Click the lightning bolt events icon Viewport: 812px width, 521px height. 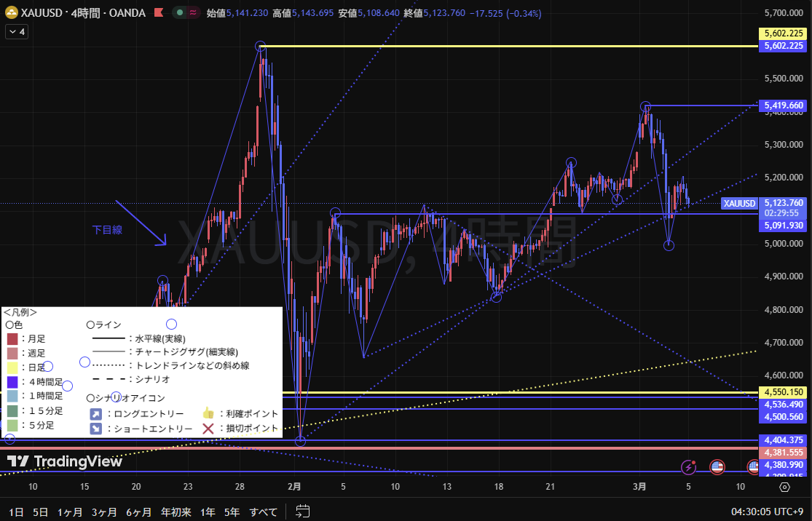pos(688,466)
